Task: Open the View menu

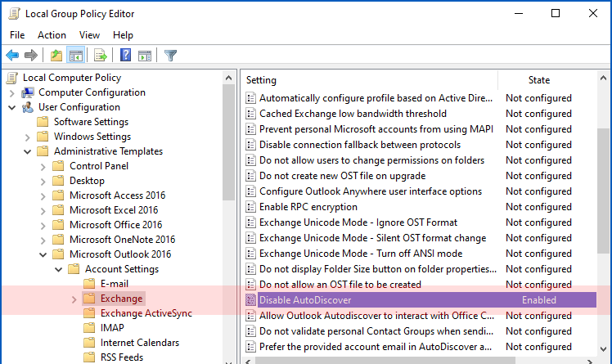Action: pyautogui.click(x=89, y=35)
